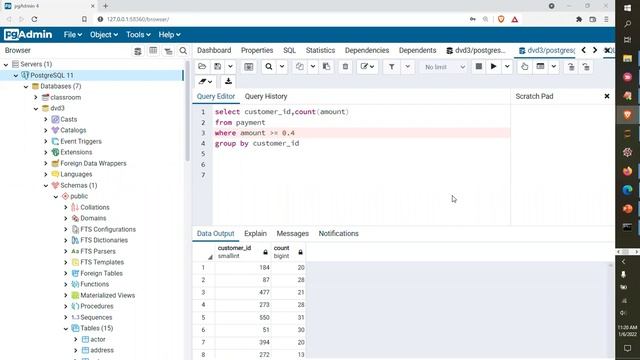The width and height of the screenshot is (640, 360).
Task: Click the Commit transaction icon
Action: tap(571, 67)
